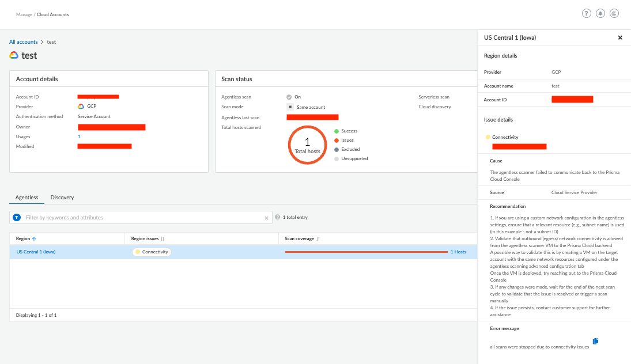This screenshot has width=631, height=364.
Task: Click the Google Cloud logo beside test
Action: [14, 55]
